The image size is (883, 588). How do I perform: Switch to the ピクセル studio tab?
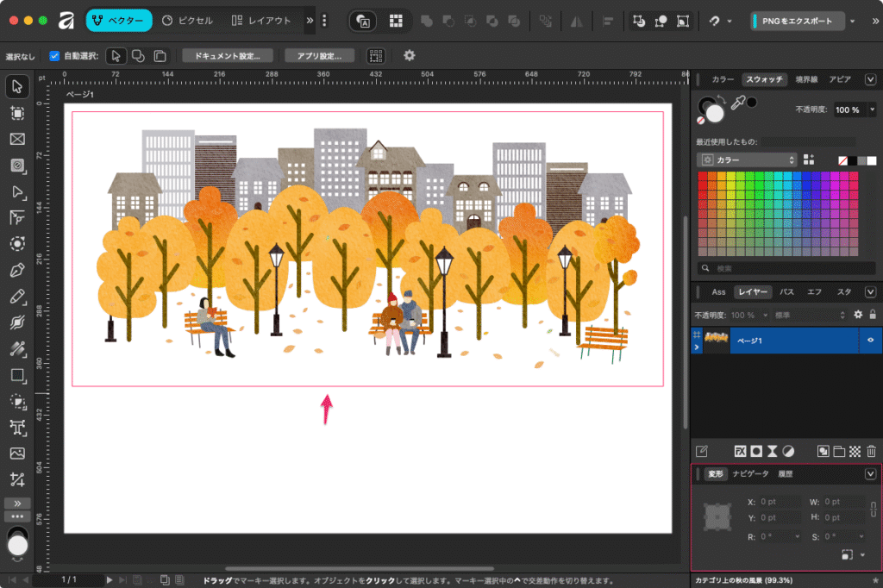point(188,21)
